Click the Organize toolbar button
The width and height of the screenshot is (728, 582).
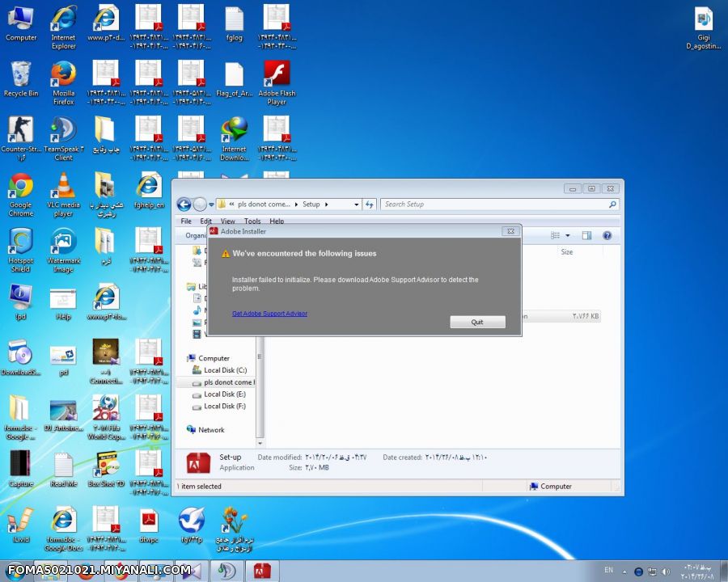point(196,236)
